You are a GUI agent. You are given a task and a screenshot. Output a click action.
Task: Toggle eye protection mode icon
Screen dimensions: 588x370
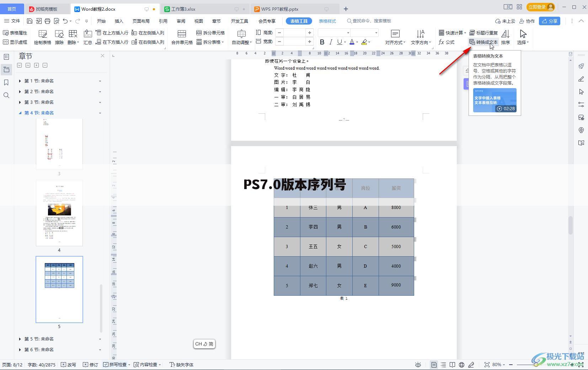pyautogui.click(x=418, y=365)
